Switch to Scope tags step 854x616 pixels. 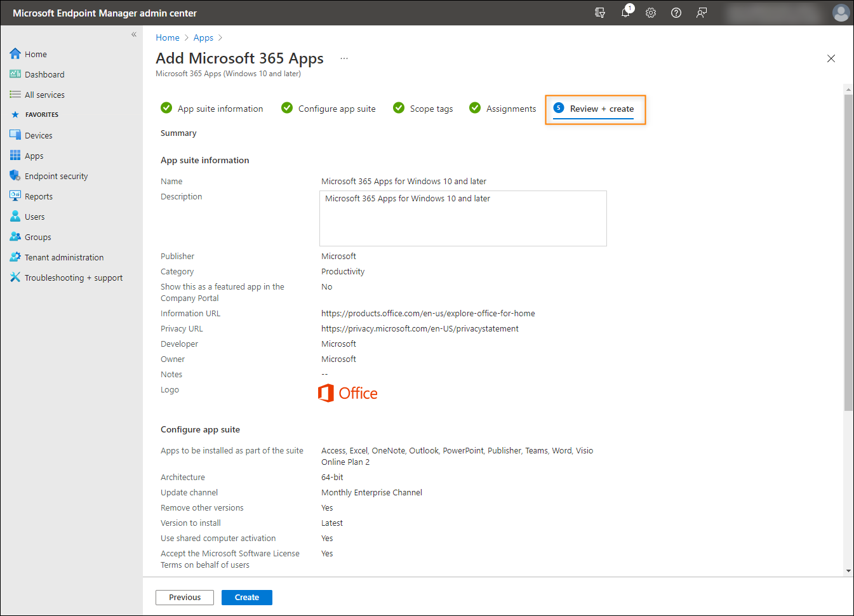click(423, 109)
